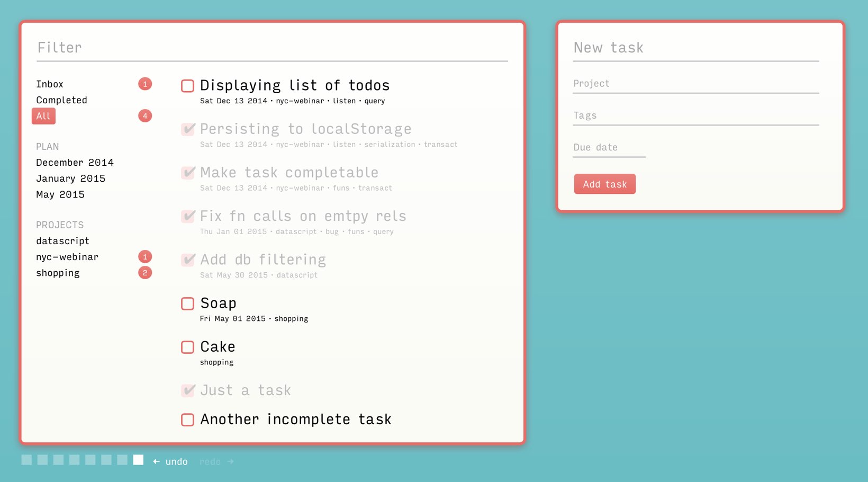The height and width of the screenshot is (482, 868).
Task: Click inside the Filter search field
Action: point(212,48)
